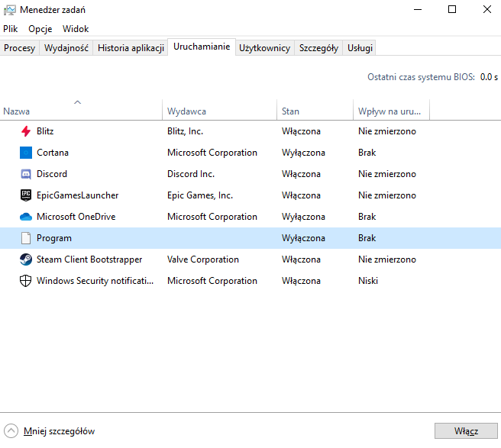The height and width of the screenshot is (448, 501).
Task: Click the Discord app icon
Action: [x=26, y=174]
